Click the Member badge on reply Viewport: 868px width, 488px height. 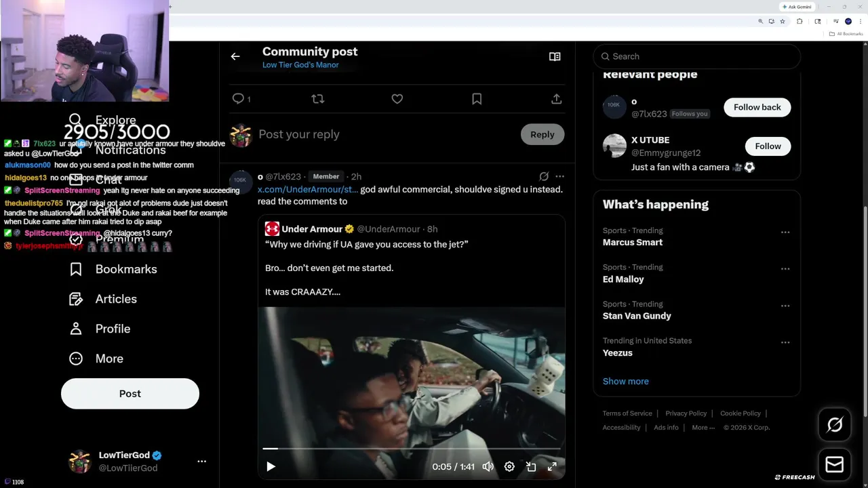coord(325,176)
